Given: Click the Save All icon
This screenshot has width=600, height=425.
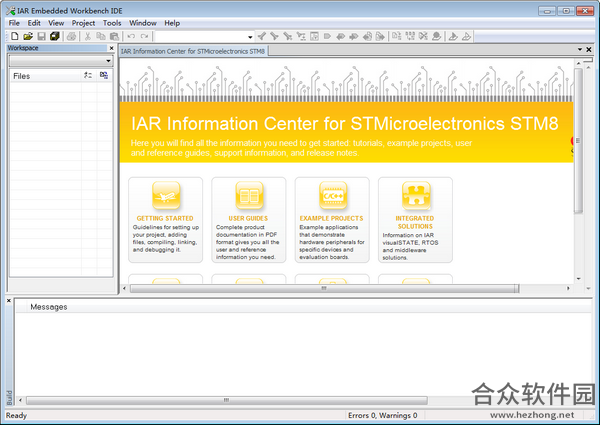Looking at the screenshot, I should pos(55,36).
